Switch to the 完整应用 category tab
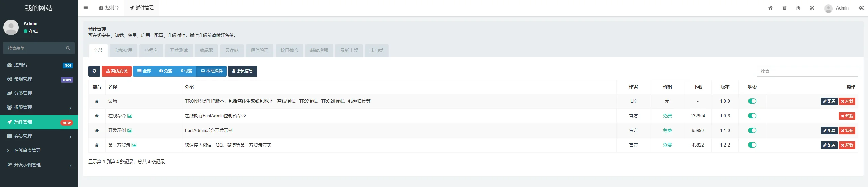 (x=123, y=51)
